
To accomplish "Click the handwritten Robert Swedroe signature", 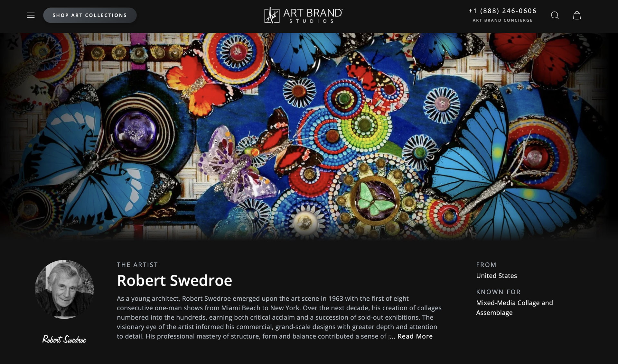I will 64,340.
